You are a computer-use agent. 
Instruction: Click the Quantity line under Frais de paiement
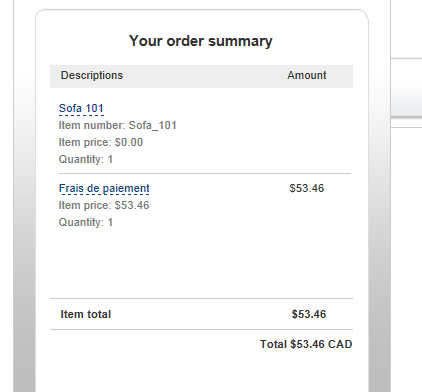pyautogui.click(x=86, y=222)
